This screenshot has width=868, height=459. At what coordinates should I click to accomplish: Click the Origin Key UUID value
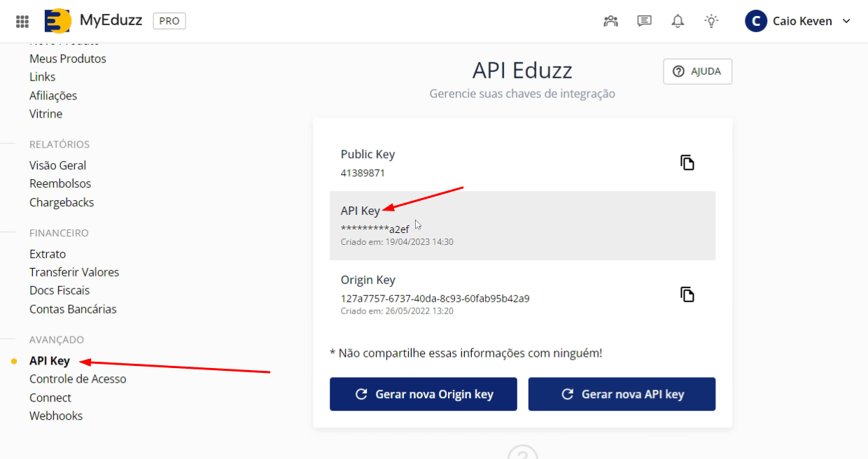point(435,298)
